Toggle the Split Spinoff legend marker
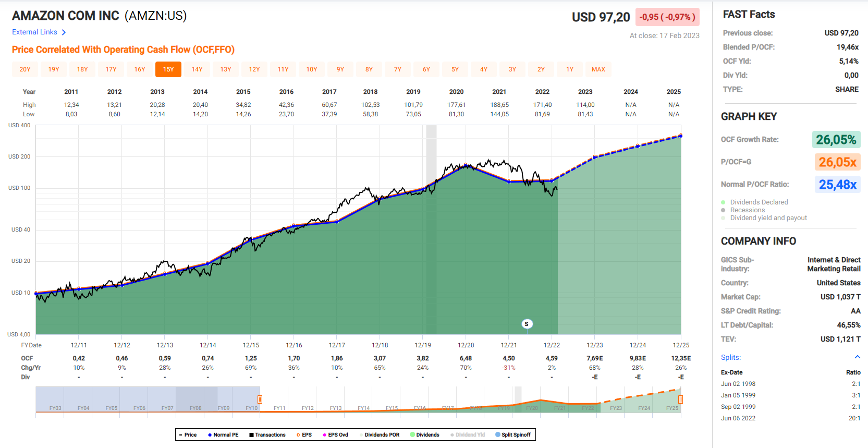Image resolution: width=868 pixels, height=448 pixels. [497, 435]
